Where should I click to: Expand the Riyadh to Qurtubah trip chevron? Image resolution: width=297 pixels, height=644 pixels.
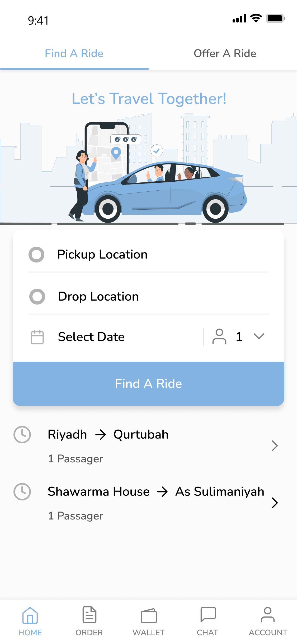click(x=275, y=446)
